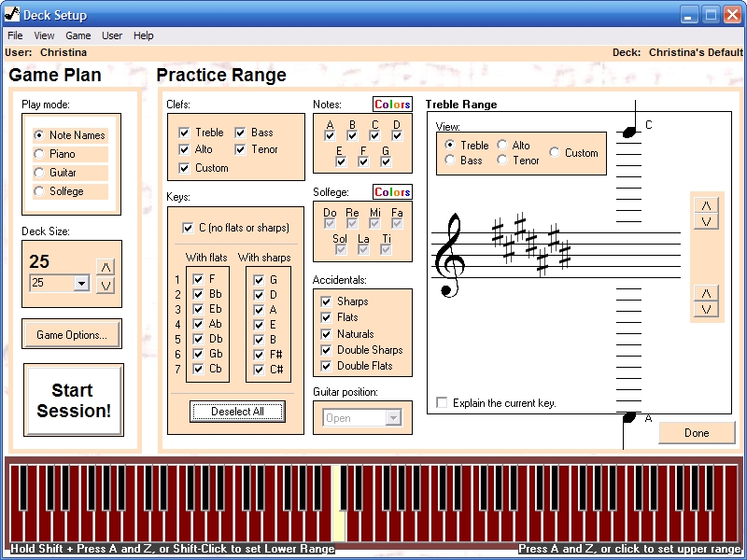
Task: Open the Game menu
Action: (x=78, y=35)
